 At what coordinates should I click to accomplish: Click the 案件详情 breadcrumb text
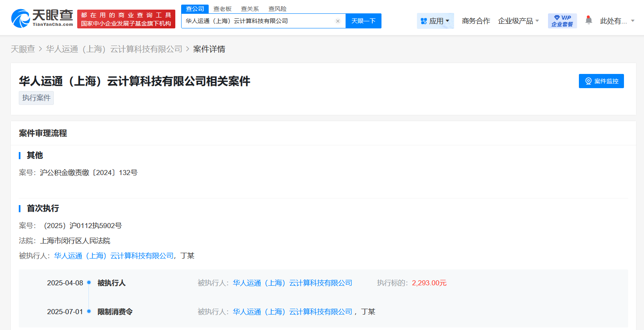click(209, 49)
